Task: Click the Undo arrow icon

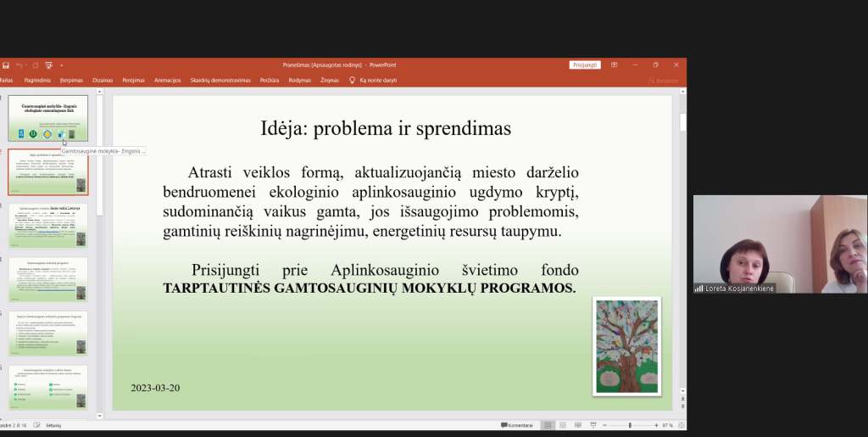Action: (x=19, y=65)
